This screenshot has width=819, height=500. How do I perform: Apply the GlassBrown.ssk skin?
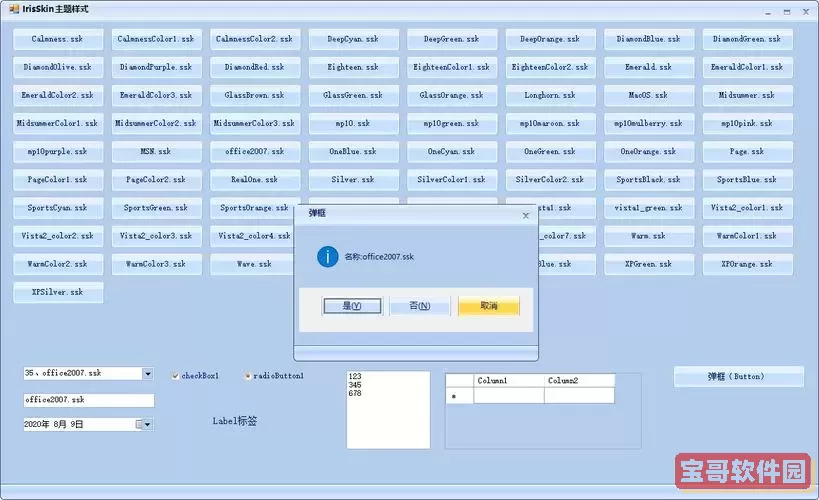(255, 96)
